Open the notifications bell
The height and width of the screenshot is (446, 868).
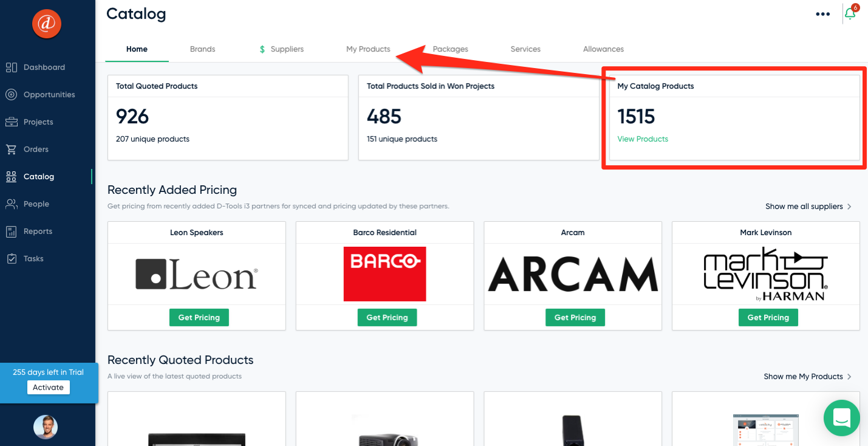[850, 13]
